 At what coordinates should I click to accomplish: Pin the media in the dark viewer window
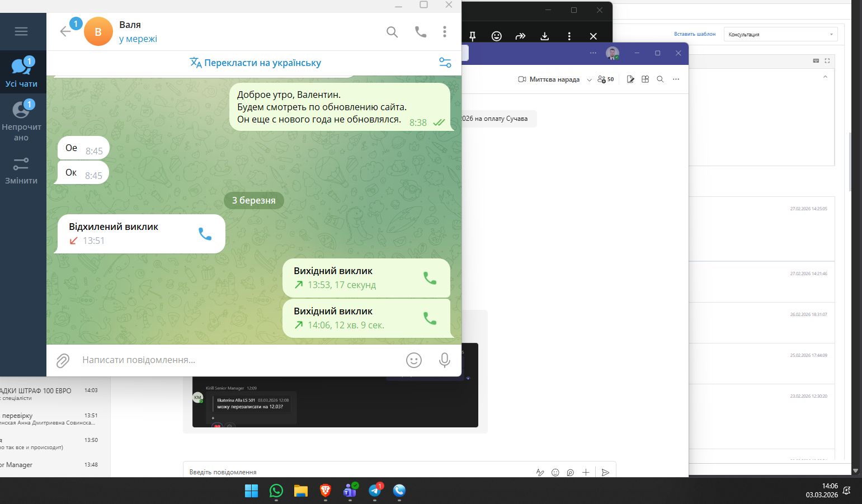tap(472, 36)
